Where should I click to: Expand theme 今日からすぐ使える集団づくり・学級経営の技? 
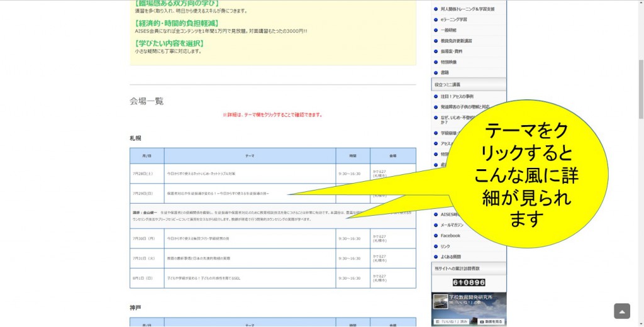(x=198, y=239)
